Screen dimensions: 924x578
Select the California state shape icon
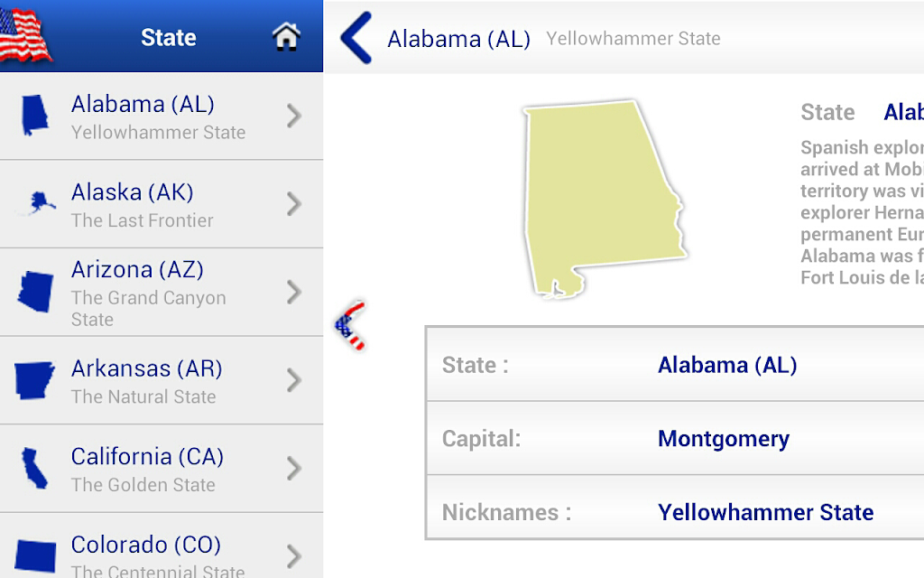point(35,469)
